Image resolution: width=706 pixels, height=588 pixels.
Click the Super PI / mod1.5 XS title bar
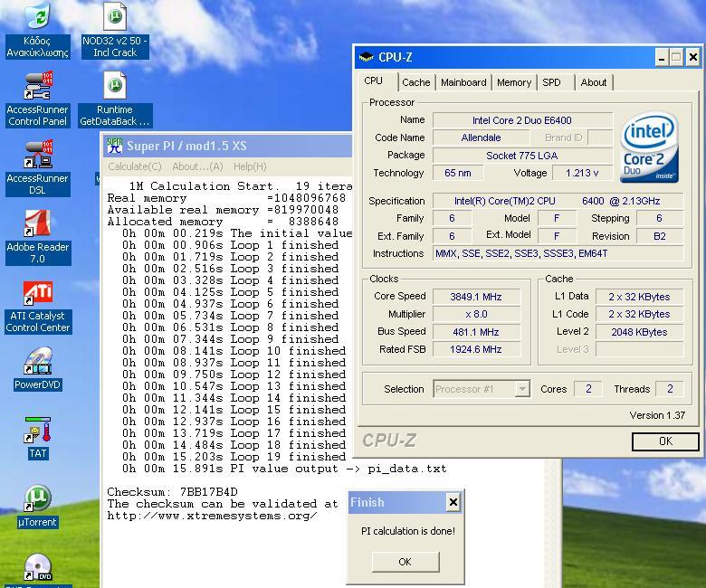pos(227,146)
